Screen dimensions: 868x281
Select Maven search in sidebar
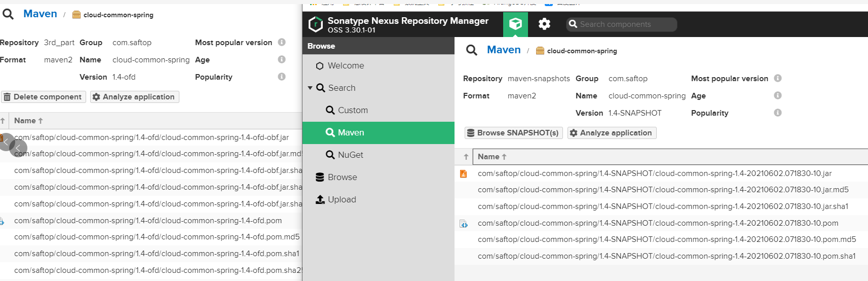pyautogui.click(x=379, y=133)
